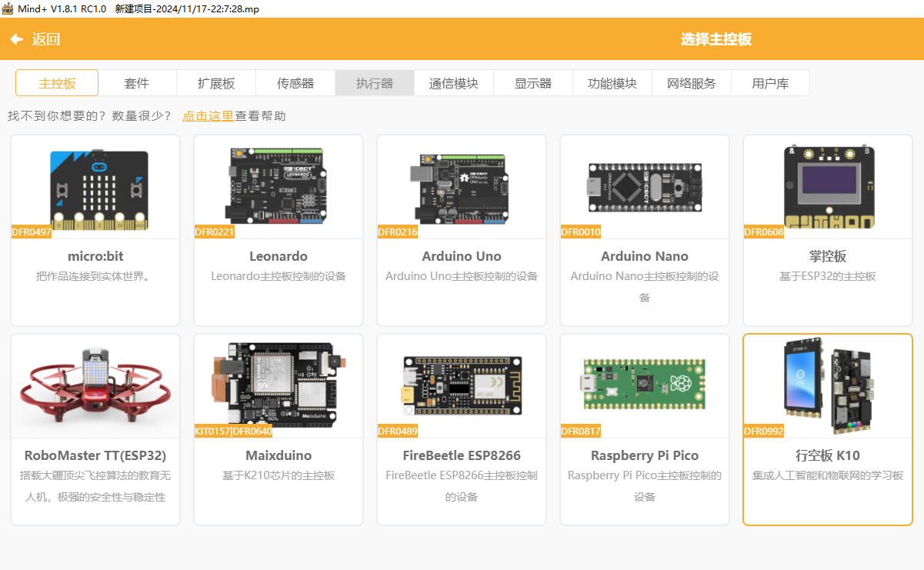Click the RoboMaster TT(ESP32) card title
This screenshot has height=570, width=924.
(95, 455)
